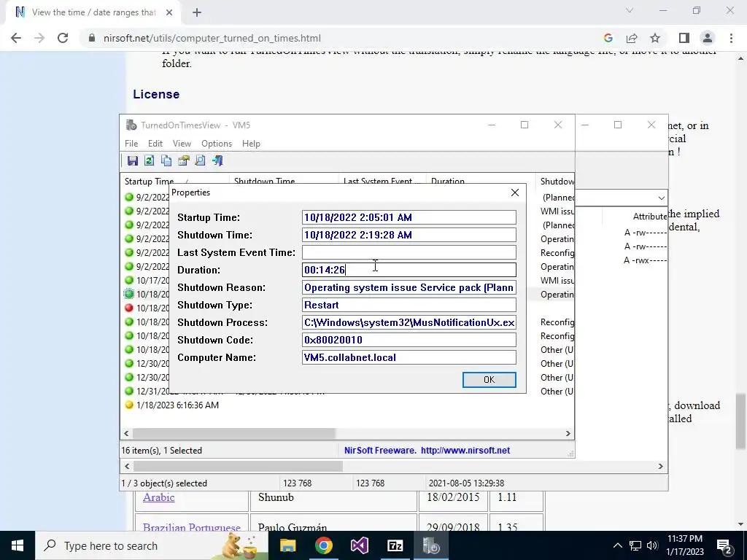747x560 pixels.
Task: Click the Properties toolbar icon in TurnedOnTimesView
Action: [183, 160]
